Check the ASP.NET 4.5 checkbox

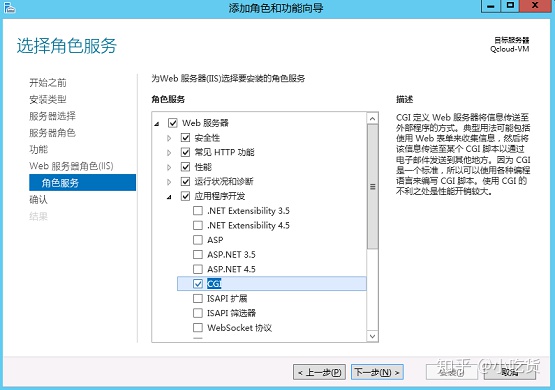coord(198,269)
